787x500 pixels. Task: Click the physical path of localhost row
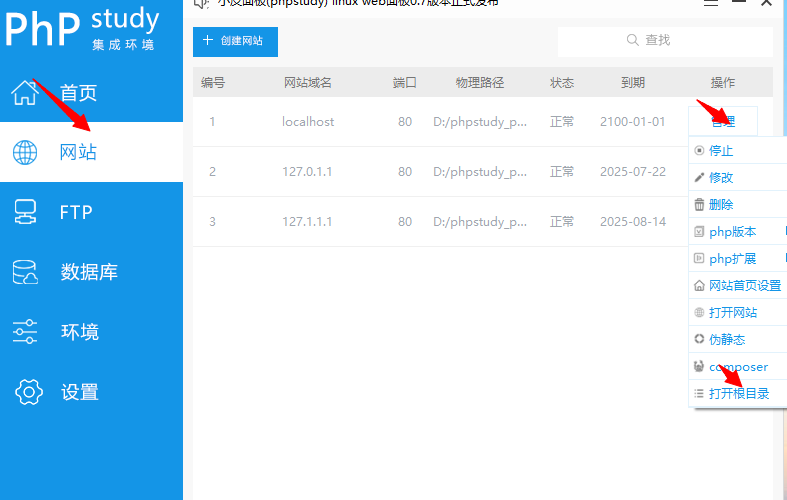[x=480, y=122]
